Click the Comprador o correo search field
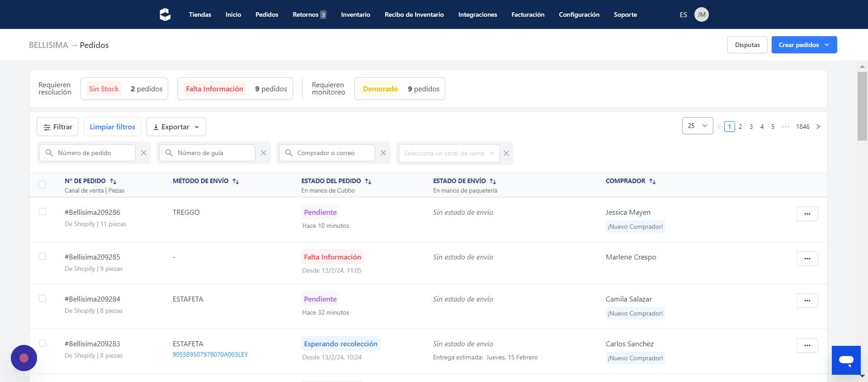The width and height of the screenshot is (868, 382). 327,153
